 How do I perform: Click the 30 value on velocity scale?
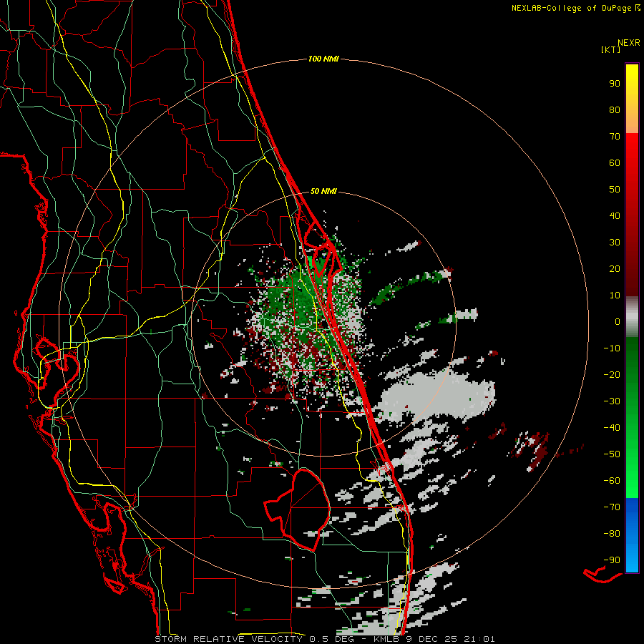615,243
